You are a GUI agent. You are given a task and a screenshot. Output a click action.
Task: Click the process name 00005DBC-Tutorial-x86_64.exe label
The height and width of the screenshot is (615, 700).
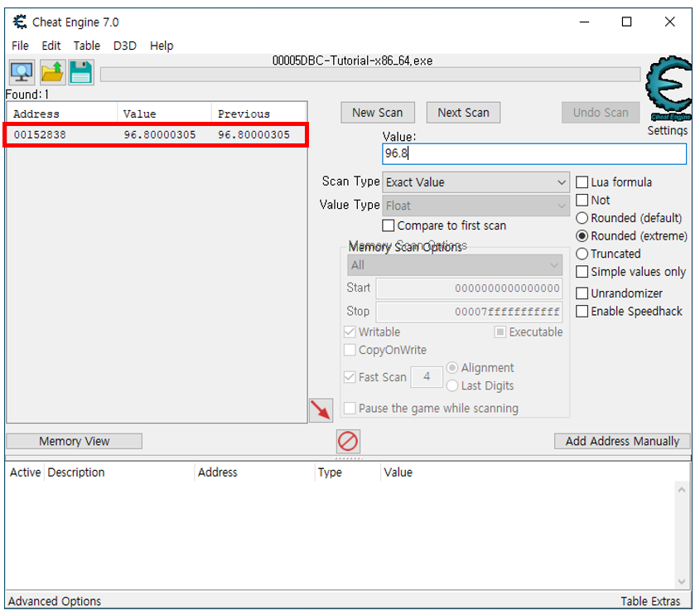tap(352, 61)
